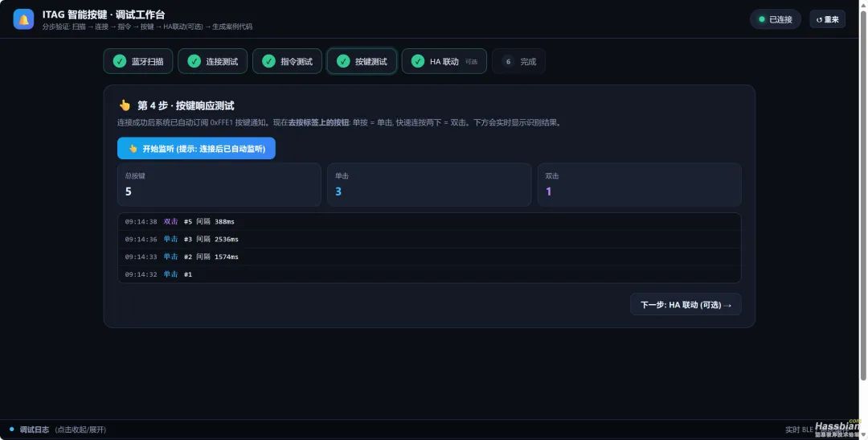This screenshot has height=440, width=868.
Task: Click the number 6 badge on 完成 step
Action: pos(508,61)
